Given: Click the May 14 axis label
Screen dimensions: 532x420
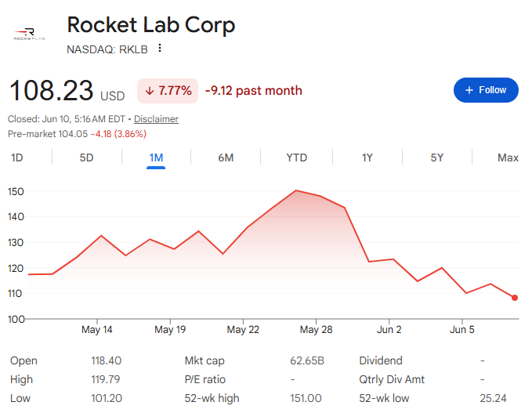Looking at the screenshot, I should (x=97, y=330).
